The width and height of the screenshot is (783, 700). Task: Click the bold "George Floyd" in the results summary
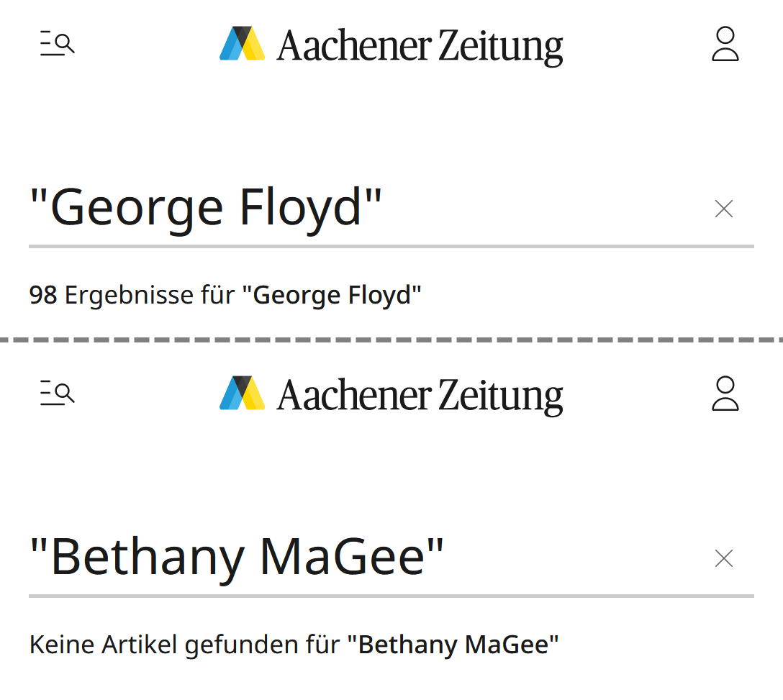331,295
